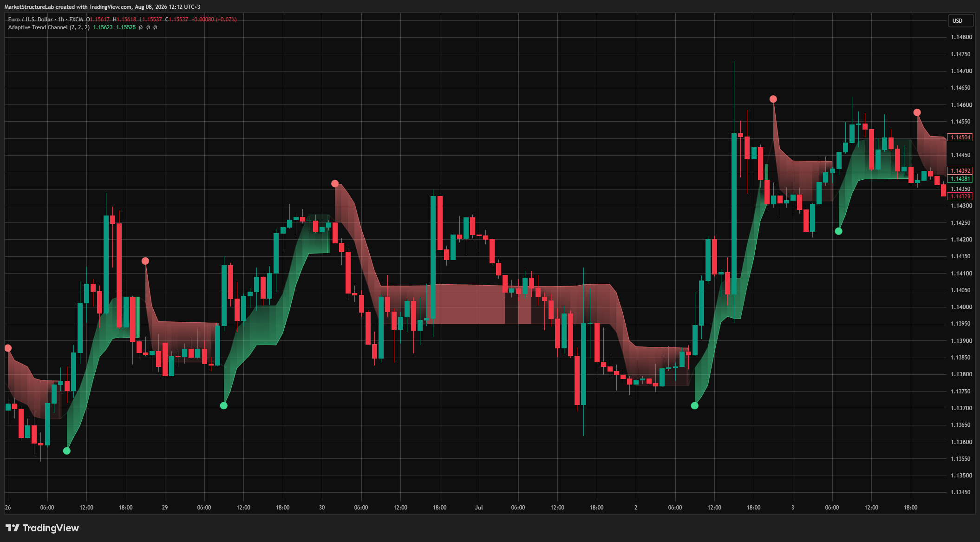
Task: Click the highest red signal dot near 1.14600
Action: tap(773, 99)
